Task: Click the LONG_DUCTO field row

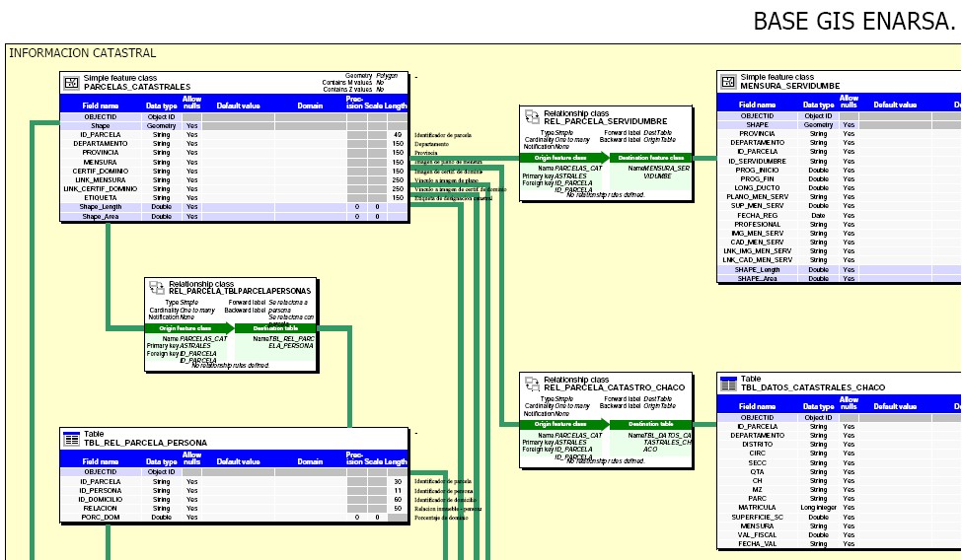Action: tap(840, 188)
